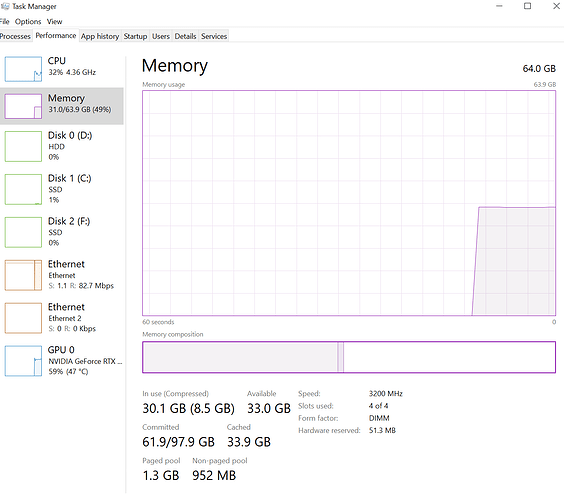The width and height of the screenshot is (564, 500).
Task: Switch to the Processes tab
Action: point(15,36)
